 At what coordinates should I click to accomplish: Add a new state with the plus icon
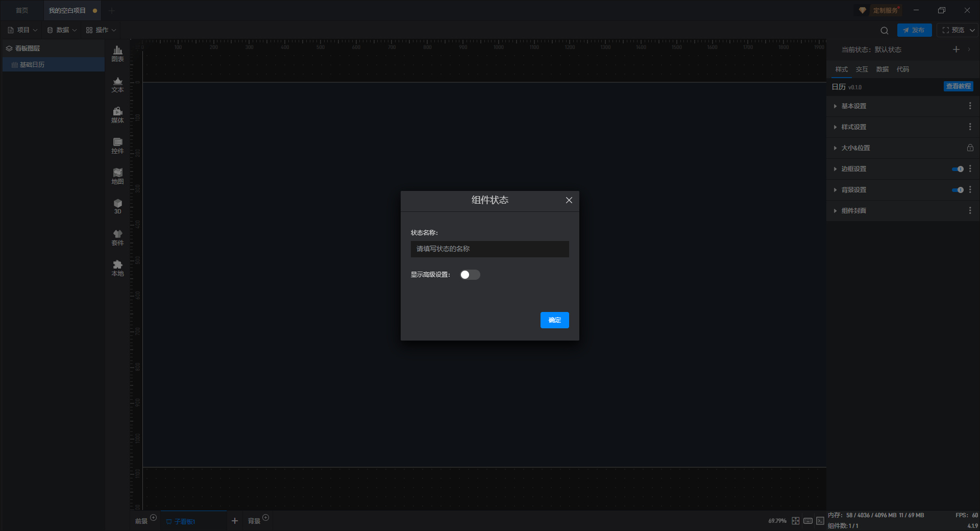coord(956,50)
